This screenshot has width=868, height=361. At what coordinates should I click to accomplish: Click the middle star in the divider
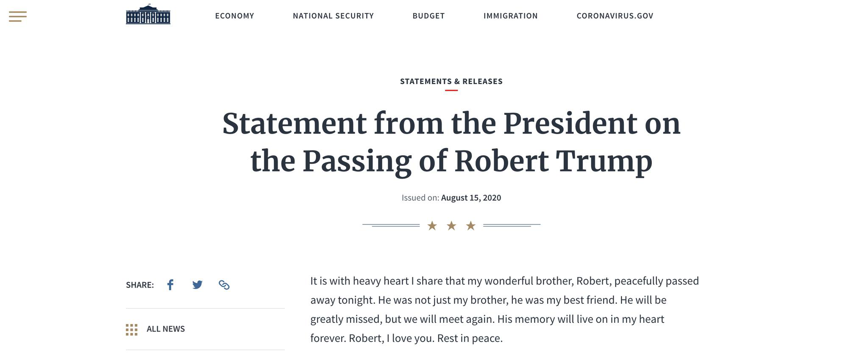tap(451, 226)
